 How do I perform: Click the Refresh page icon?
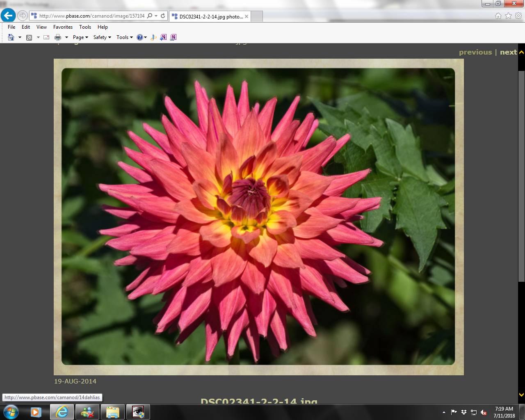[x=163, y=16]
